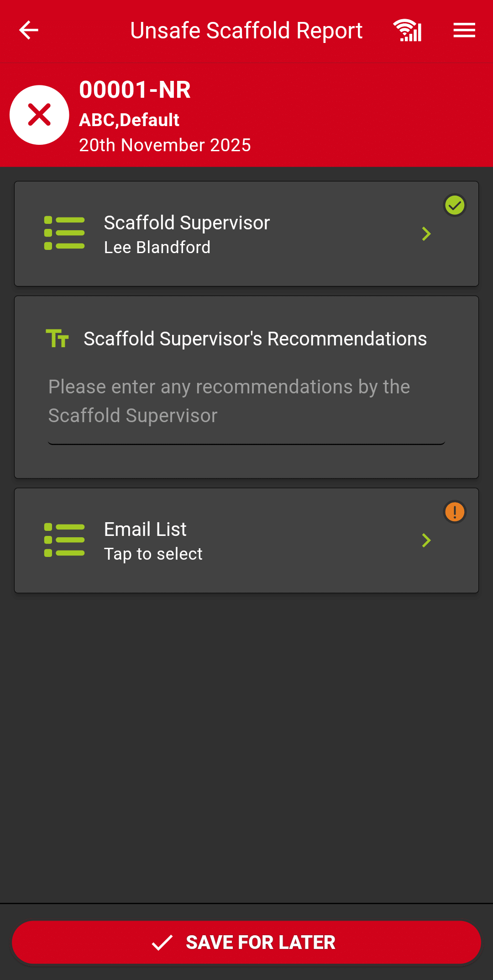Tap the Unsafe Scaffold Report title
This screenshot has height=980, width=493.
(x=246, y=31)
